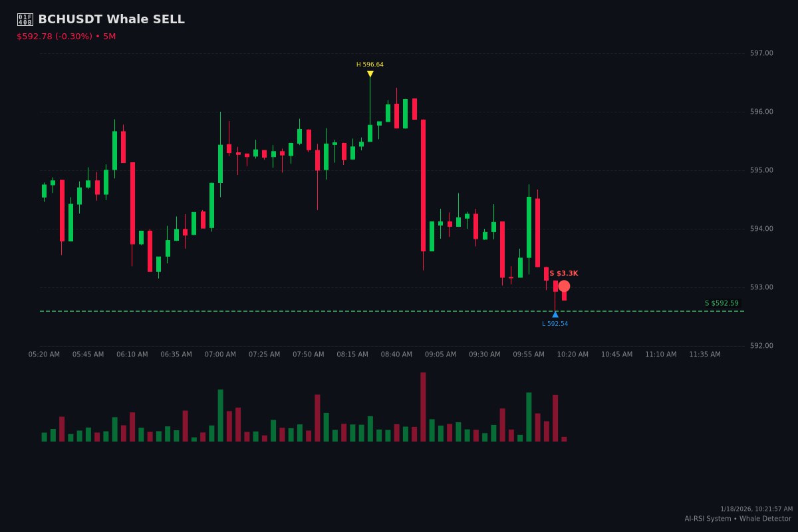Click the $592.78 (-0.30%) price readout
Viewport: 798px width, 532px height.
55,37
